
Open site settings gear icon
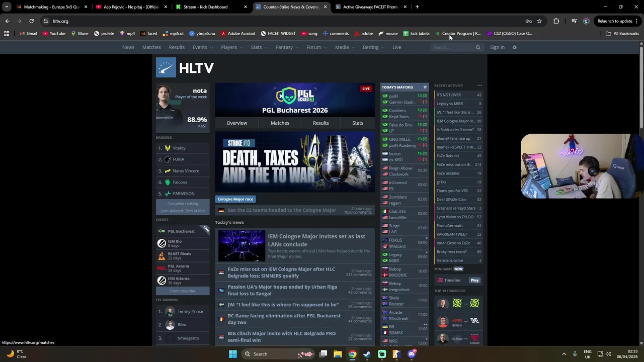(514, 47)
